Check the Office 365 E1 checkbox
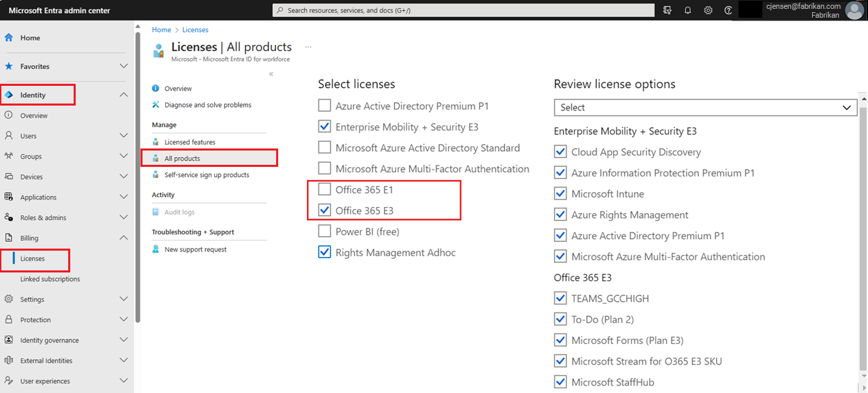 (x=325, y=189)
